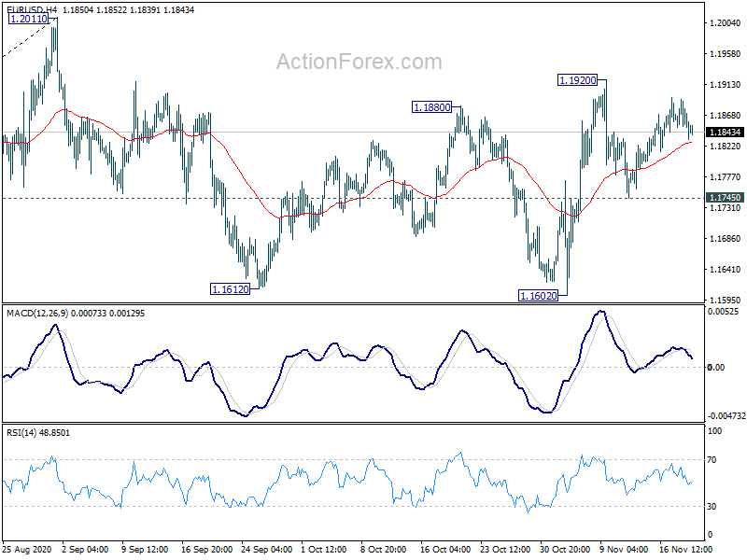747x560 pixels.
Task: Click the EURUSD,H4 chart title text
Action: 32,9
